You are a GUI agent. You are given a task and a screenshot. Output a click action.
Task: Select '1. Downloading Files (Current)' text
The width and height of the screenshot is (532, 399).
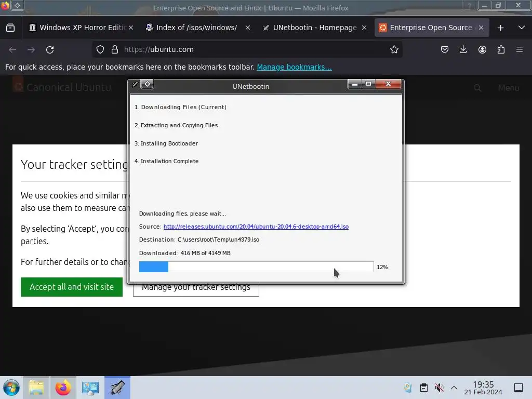(x=180, y=107)
